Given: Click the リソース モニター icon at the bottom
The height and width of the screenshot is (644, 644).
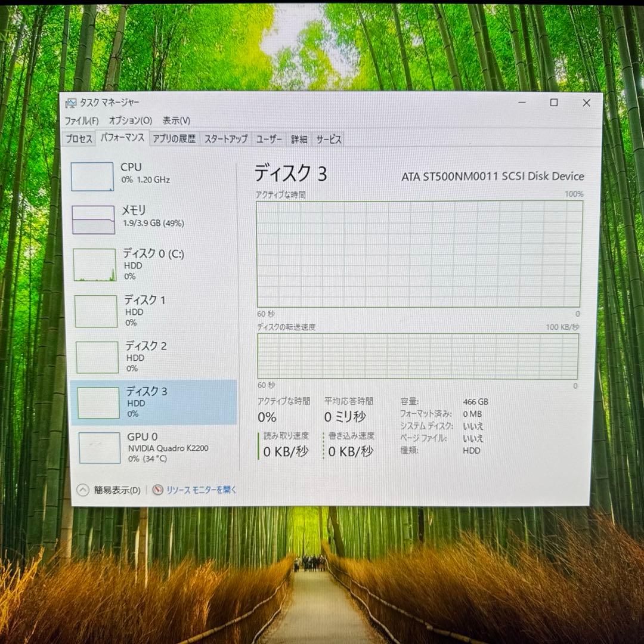Looking at the screenshot, I should tap(156, 490).
